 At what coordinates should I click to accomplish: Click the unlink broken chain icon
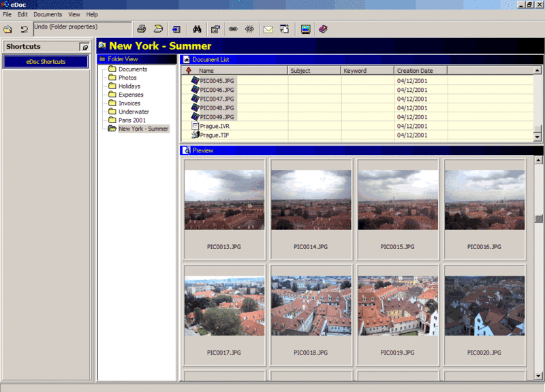click(249, 29)
